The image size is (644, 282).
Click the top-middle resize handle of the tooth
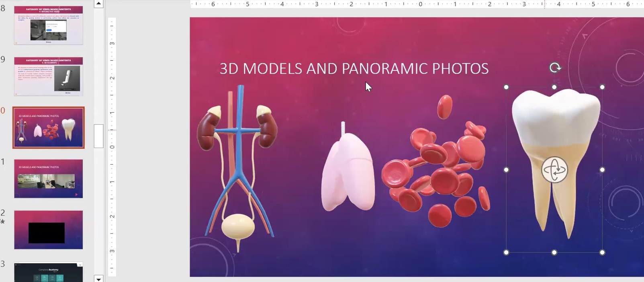coord(554,87)
